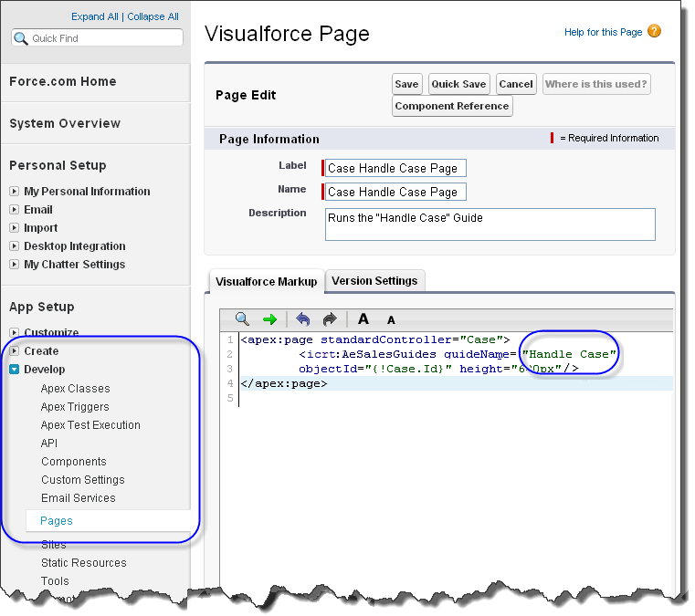Expand the Email setup section
The image size is (695, 616).
[15, 210]
